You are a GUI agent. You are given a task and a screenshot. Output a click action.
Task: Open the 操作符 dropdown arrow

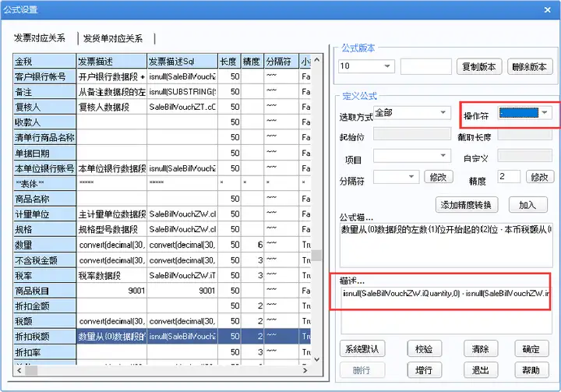(x=544, y=113)
